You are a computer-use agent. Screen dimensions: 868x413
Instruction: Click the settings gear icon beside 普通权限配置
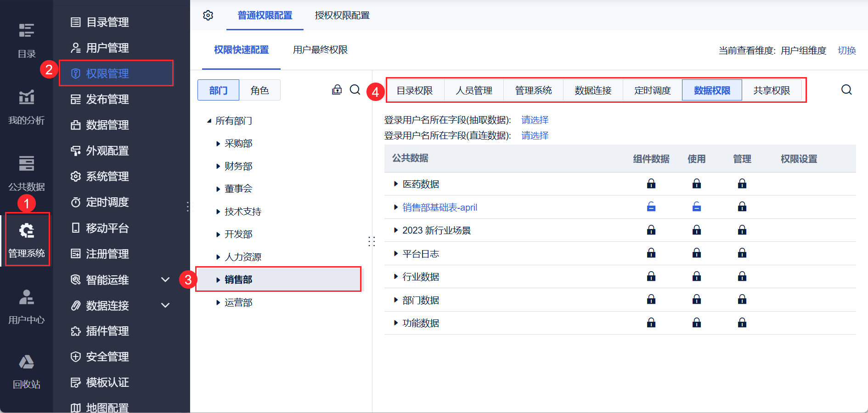pos(208,15)
